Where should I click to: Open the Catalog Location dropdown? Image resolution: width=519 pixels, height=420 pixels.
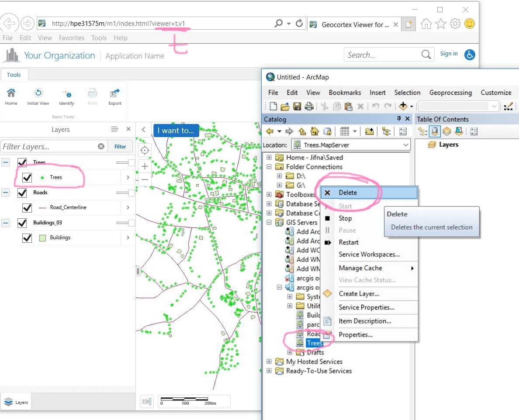click(405, 145)
